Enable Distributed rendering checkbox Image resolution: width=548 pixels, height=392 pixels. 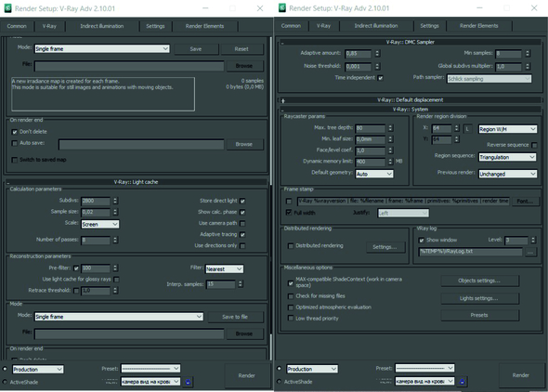pyautogui.click(x=291, y=246)
